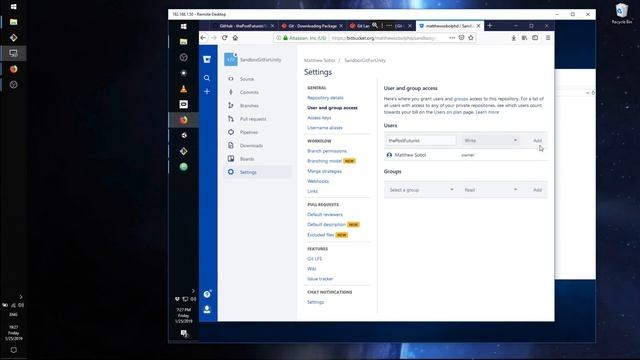Screen dimensions: 640x360
Task: Go back with the browser back arrow
Action: [203, 38]
